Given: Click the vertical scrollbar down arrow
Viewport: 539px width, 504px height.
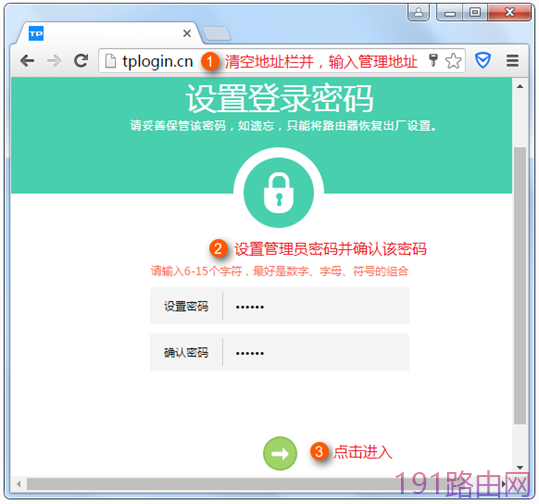Looking at the screenshot, I should (520, 468).
